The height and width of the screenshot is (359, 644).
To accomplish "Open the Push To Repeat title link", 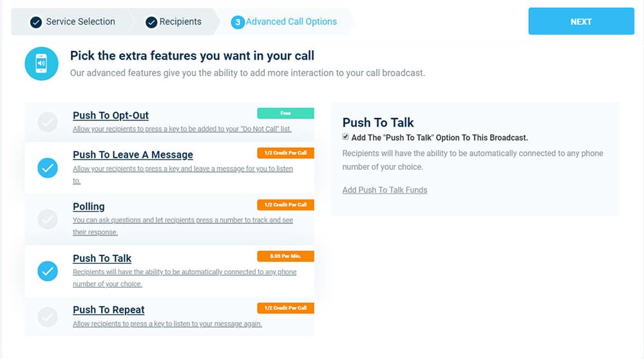I will point(109,309).
